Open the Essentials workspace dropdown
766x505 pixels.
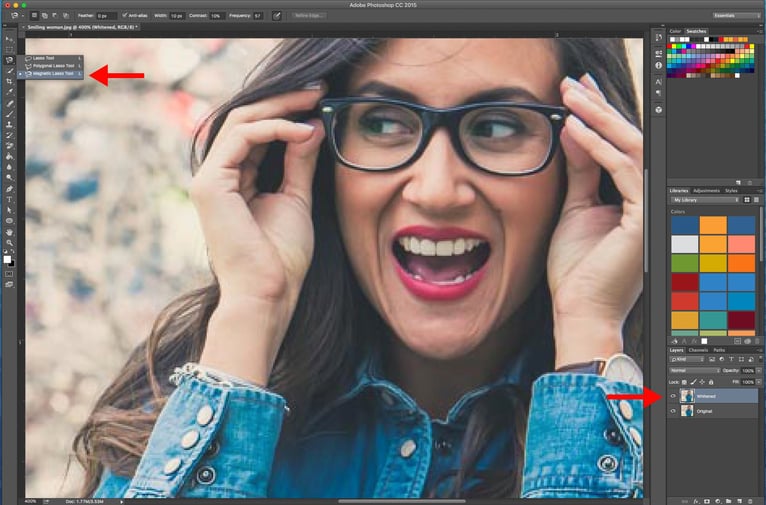[736, 16]
